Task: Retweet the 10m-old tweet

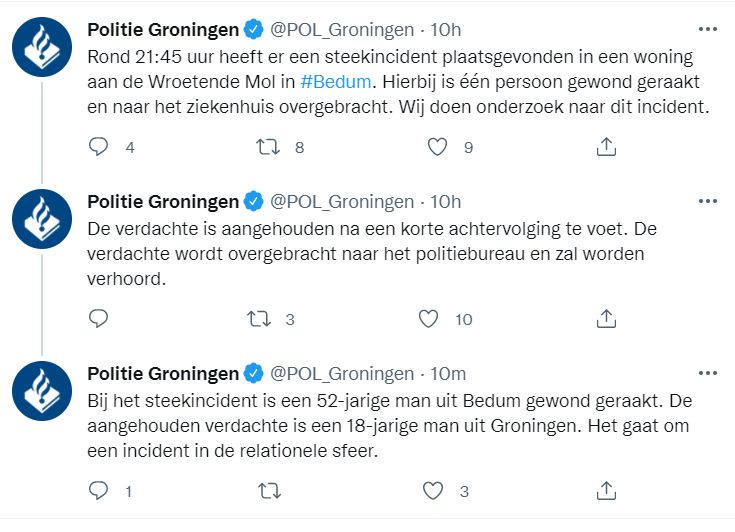Action: (x=268, y=491)
